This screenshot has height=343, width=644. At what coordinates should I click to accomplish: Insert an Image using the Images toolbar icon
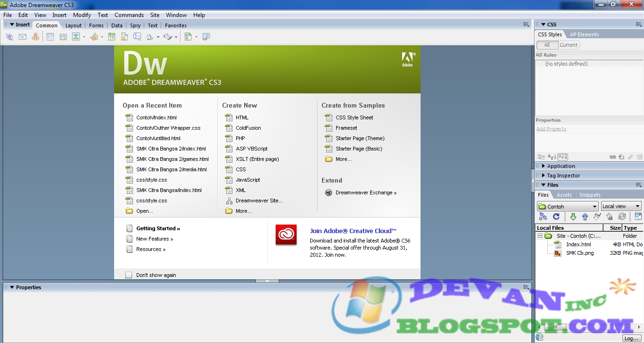tap(76, 36)
